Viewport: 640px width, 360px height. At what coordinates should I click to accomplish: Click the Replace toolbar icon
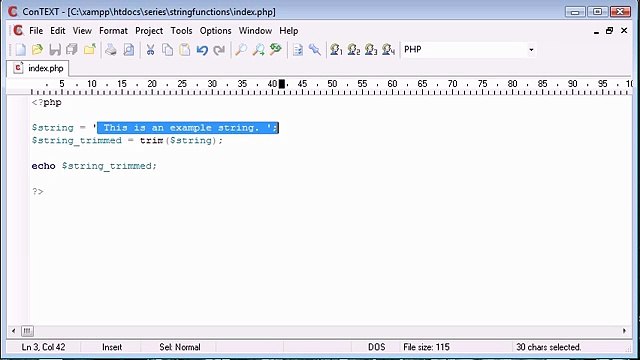[276, 50]
